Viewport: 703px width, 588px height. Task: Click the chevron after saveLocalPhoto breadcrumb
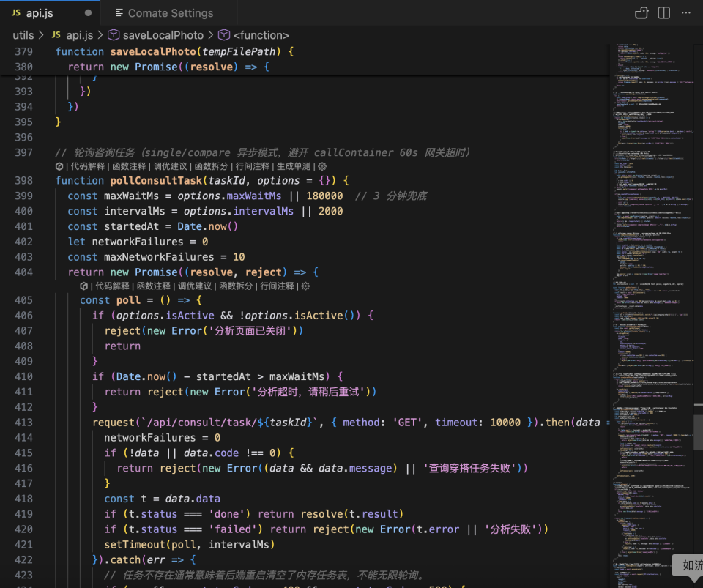tap(210, 35)
